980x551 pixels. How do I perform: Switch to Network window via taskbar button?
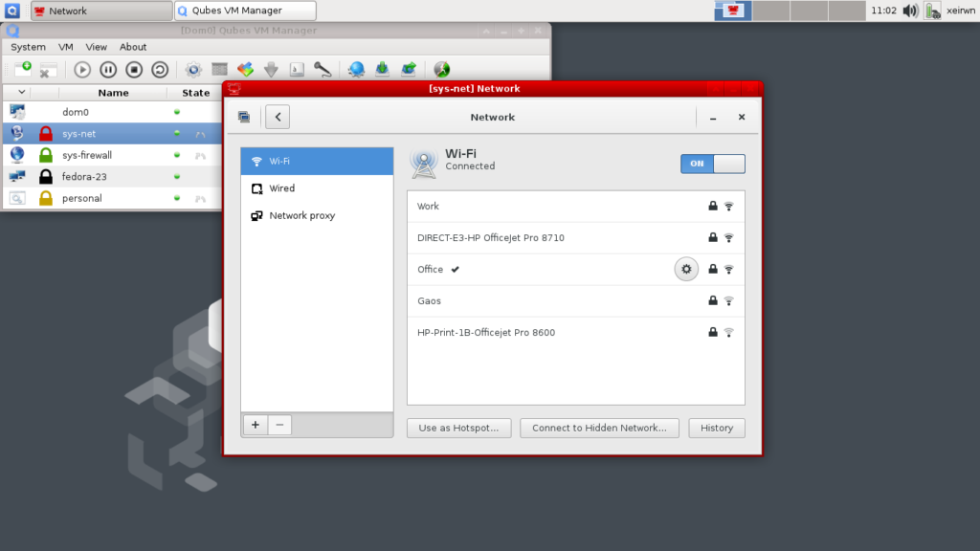pyautogui.click(x=101, y=11)
